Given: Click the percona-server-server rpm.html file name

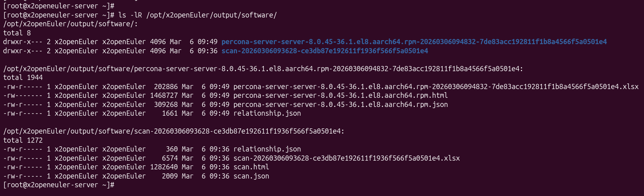Looking at the screenshot, I should point(340,95).
